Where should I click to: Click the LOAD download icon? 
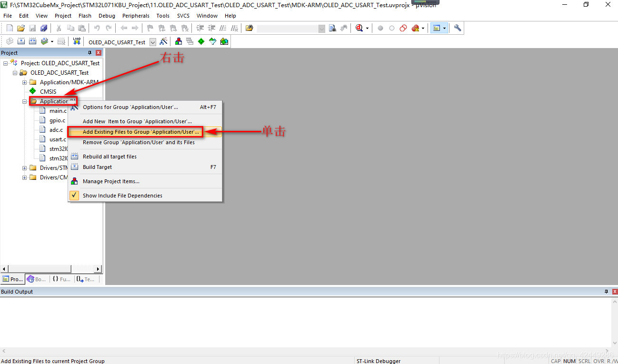[x=77, y=41]
